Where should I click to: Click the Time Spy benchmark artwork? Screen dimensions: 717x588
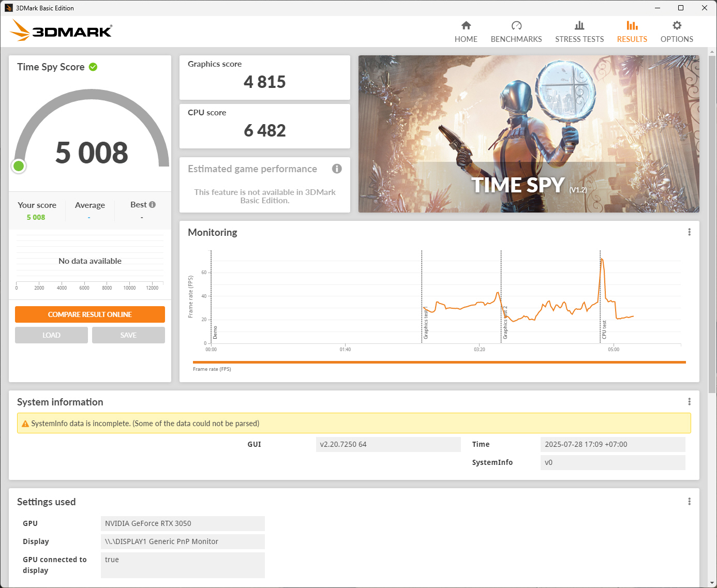click(x=528, y=133)
